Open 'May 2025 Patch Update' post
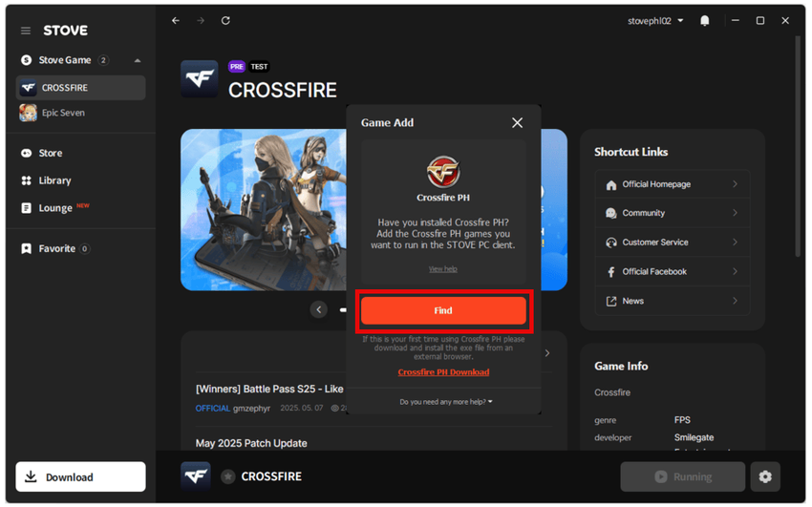The height and width of the screenshot is (507, 812). point(251,443)
